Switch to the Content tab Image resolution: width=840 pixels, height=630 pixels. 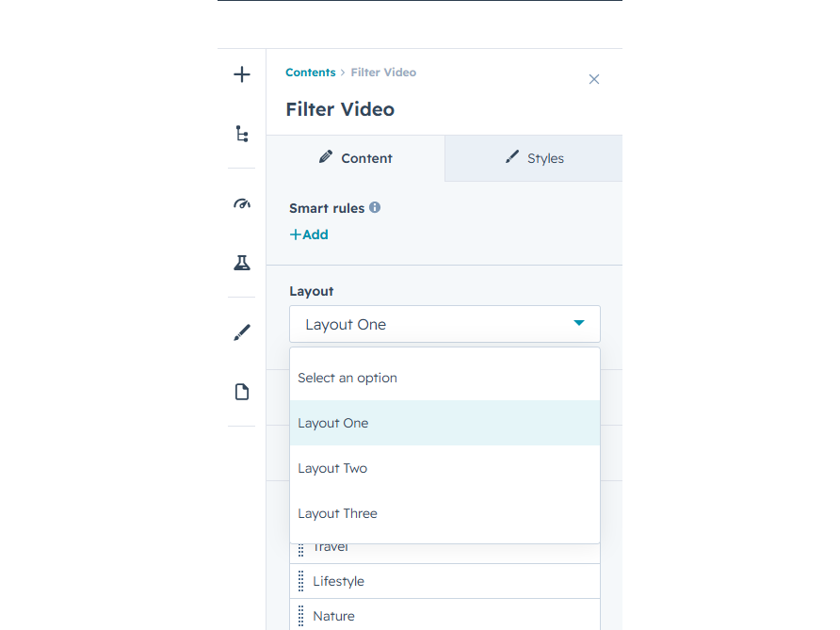coord(356,158)
